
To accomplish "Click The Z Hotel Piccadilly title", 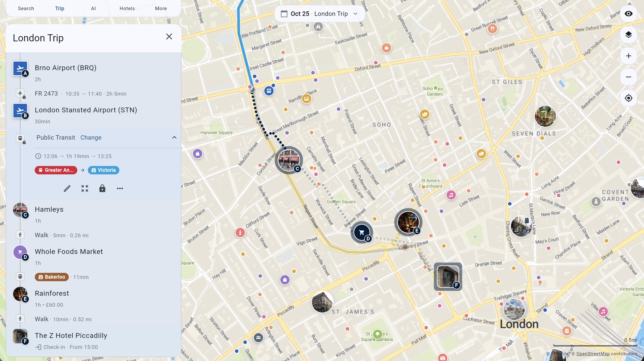I will click(71, 335).
